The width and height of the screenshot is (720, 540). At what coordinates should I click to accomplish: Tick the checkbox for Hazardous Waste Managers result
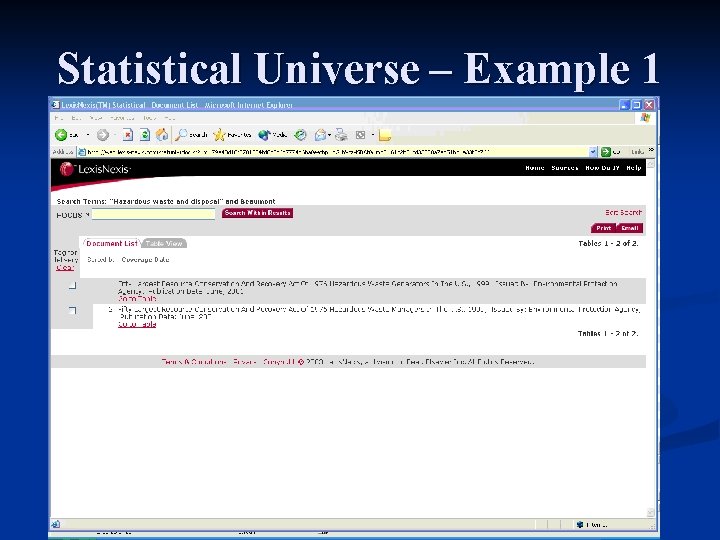[x=72, y=310]
